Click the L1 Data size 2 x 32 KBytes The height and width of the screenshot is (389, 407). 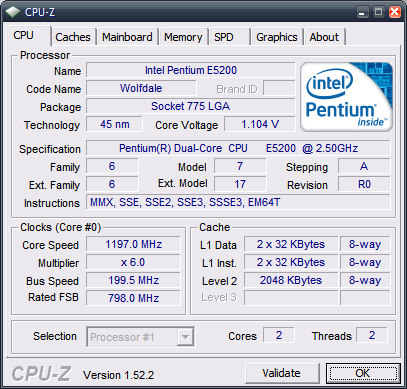coord(291,244)
